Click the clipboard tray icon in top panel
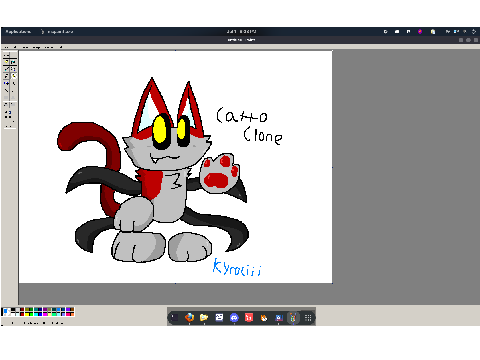The height and width of the screenshot is (360, 480). pyautogui.click(x=433, y=32)
